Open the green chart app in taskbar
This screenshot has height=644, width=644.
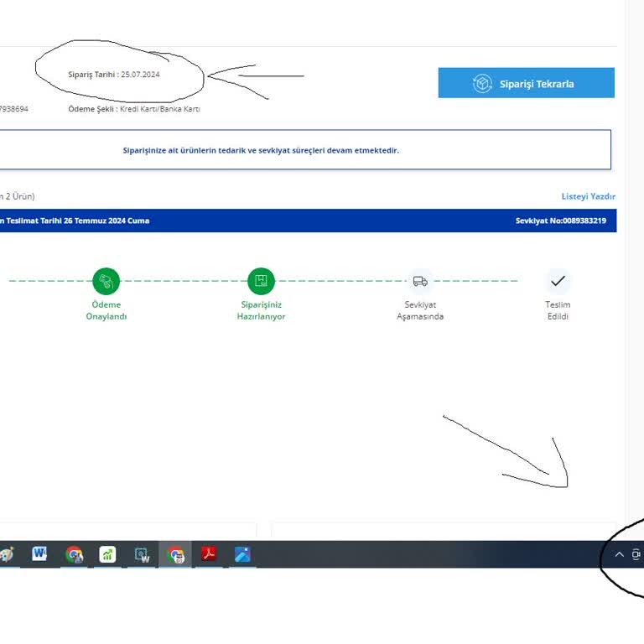click(x=107, y=554)
